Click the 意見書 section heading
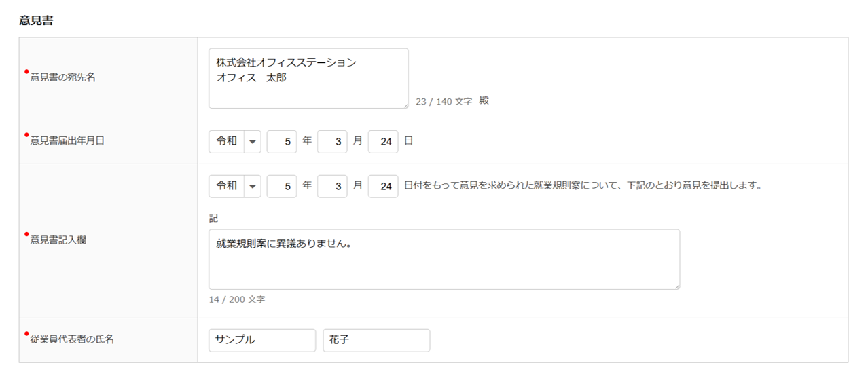The height and width of the screenshot is (378, 868). pyautogui.click(x=37, y=20)
